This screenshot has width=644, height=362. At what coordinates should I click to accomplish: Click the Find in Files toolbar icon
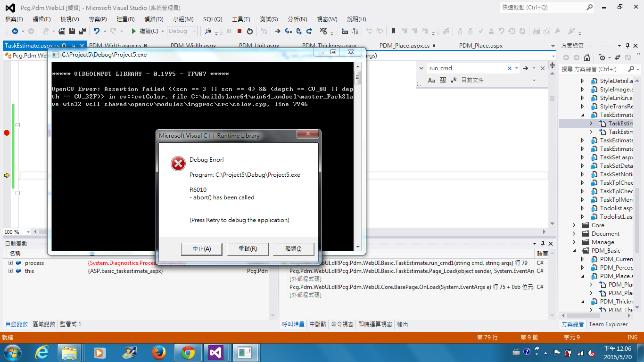tap(207, 31)
